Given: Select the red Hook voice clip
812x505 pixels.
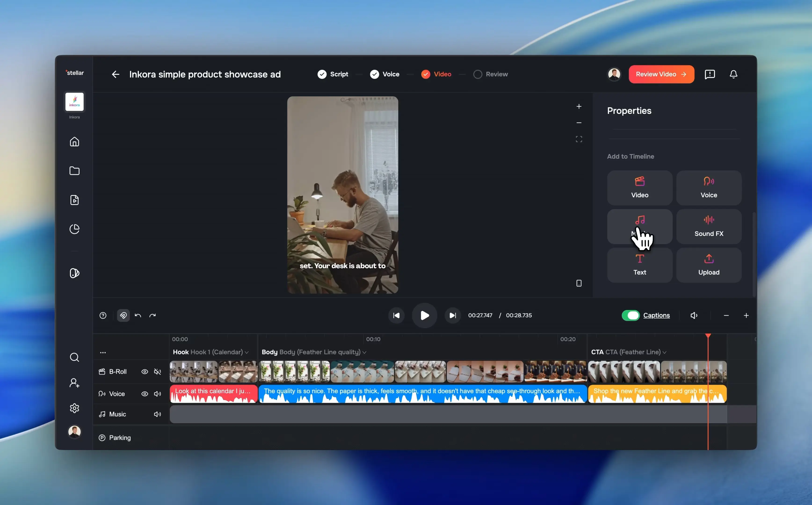Looking at the screenshot, I should (214, 394).
